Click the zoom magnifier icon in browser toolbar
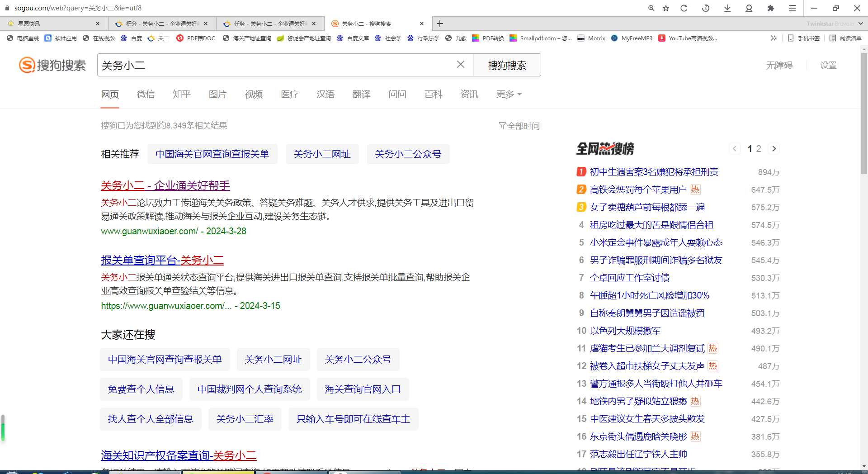868x474 pixels. [651, 8]
